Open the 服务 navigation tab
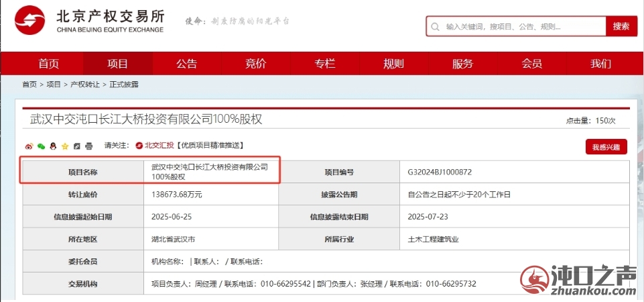 463,64
